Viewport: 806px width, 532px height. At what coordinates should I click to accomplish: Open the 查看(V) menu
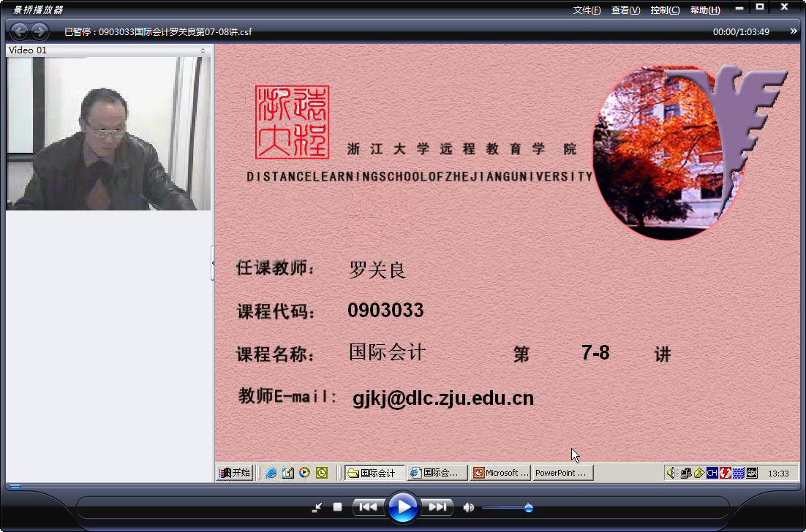click(625, 10)
